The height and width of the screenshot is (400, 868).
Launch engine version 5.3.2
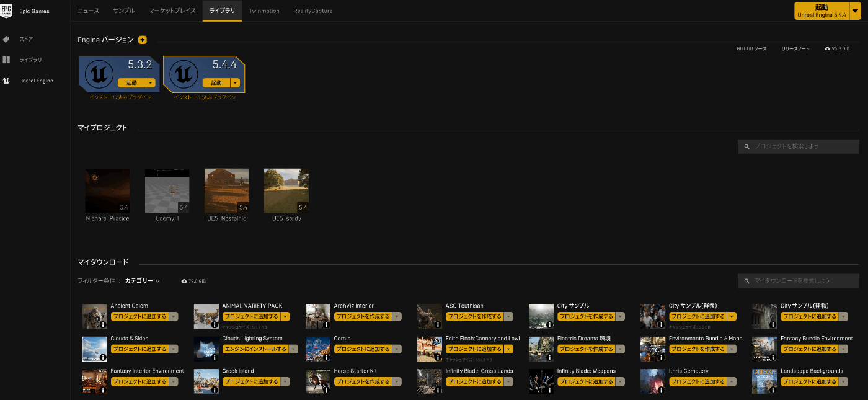[132, 83]
